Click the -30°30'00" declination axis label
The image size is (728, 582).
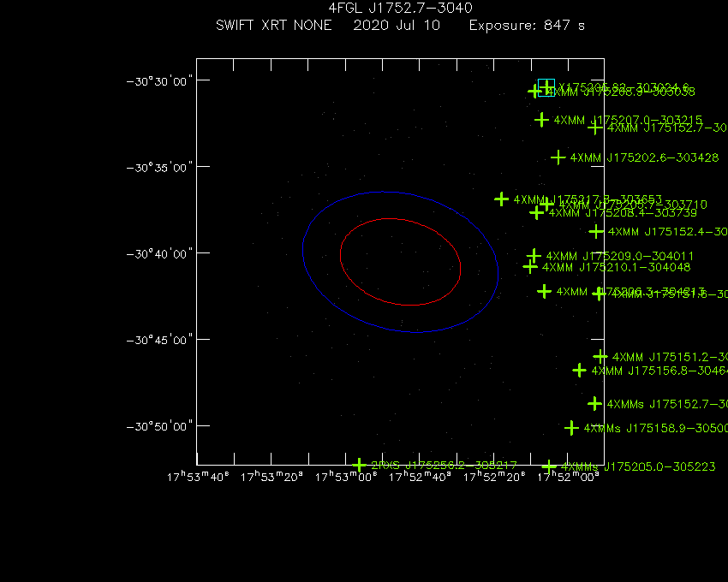click(x=159, y=81)
